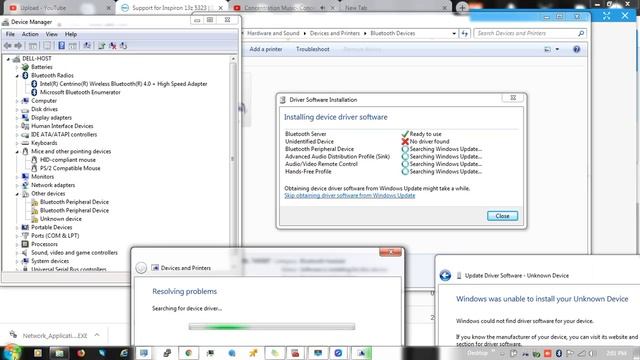The height and width of the screenshot is (360, 640).
Task: Open view options dropdown in Devices and Printers
Action: 557,49
